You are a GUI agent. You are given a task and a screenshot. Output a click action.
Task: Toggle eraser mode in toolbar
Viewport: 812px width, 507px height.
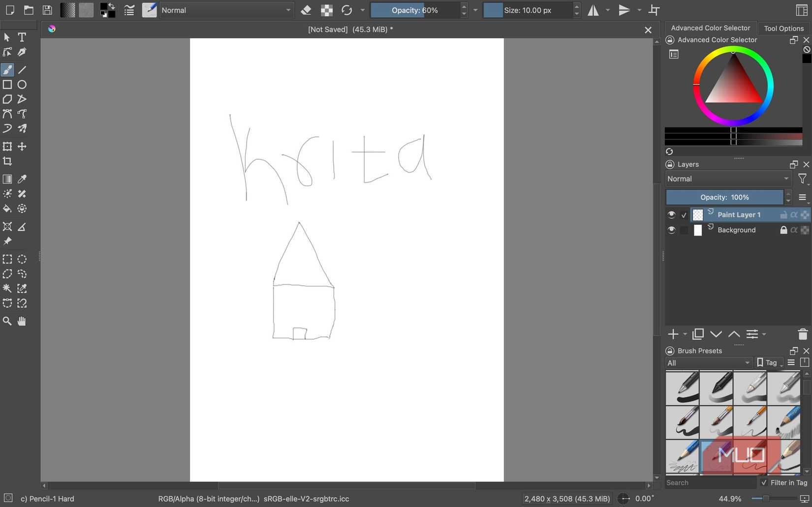click(306, 10)
